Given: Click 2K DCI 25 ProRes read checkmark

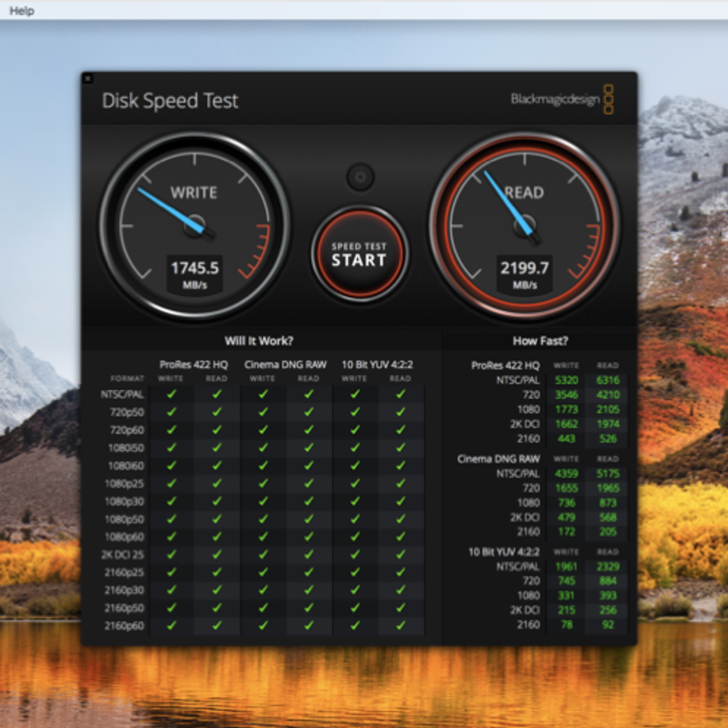Looking at the screenshot, I should 217,554.
